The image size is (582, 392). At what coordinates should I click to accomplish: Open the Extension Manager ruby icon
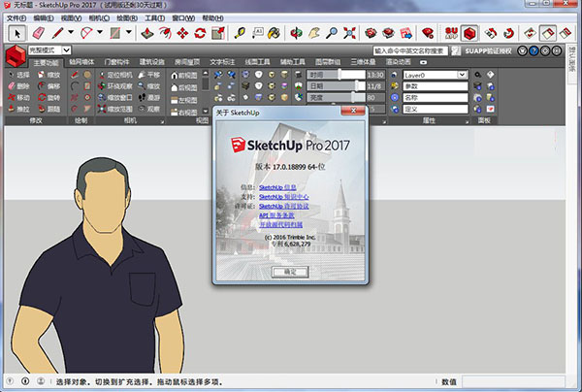click(428, 33)
